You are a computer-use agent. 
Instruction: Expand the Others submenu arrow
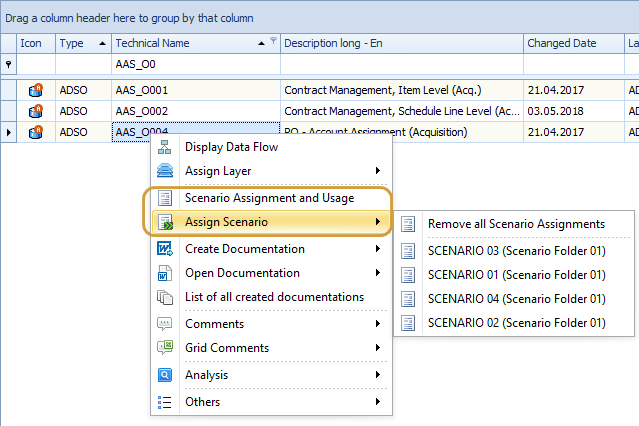377,402
